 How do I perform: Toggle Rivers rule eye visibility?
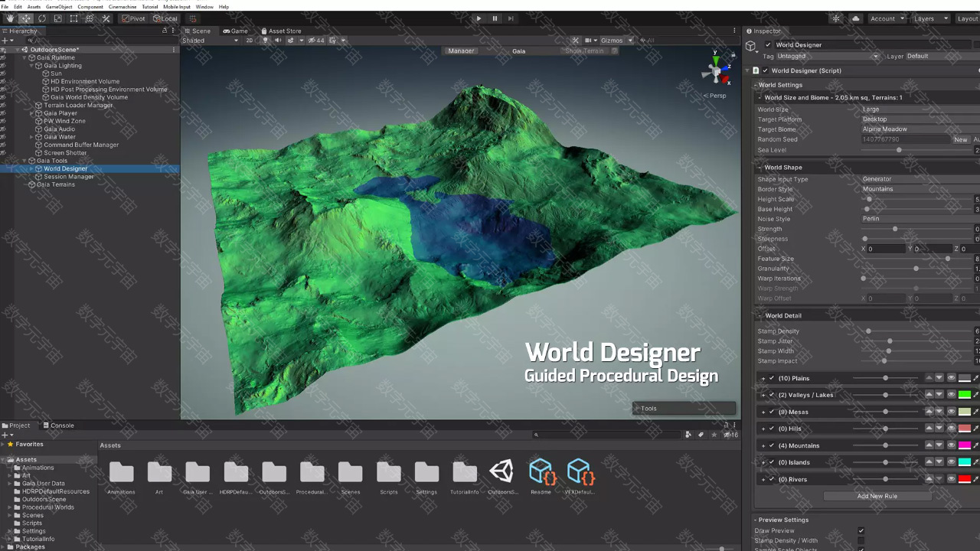(951, 479)
